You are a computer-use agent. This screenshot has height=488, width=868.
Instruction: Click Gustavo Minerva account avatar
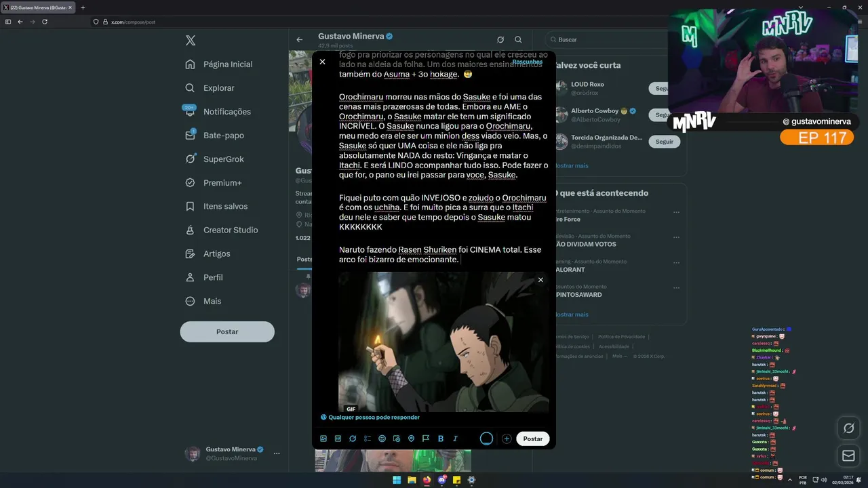click(x=193, y=453)
